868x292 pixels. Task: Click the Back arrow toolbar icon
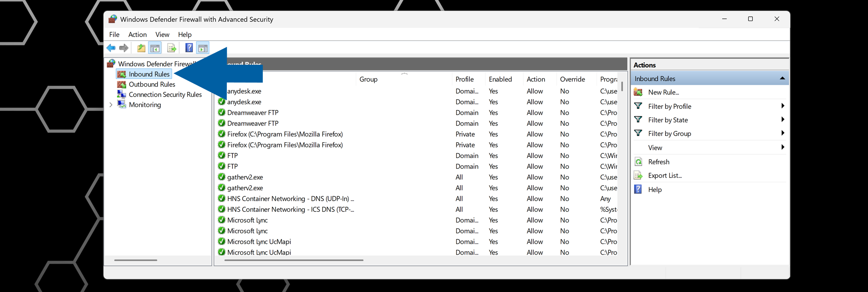pyautogui.click(x=111, y=48)
